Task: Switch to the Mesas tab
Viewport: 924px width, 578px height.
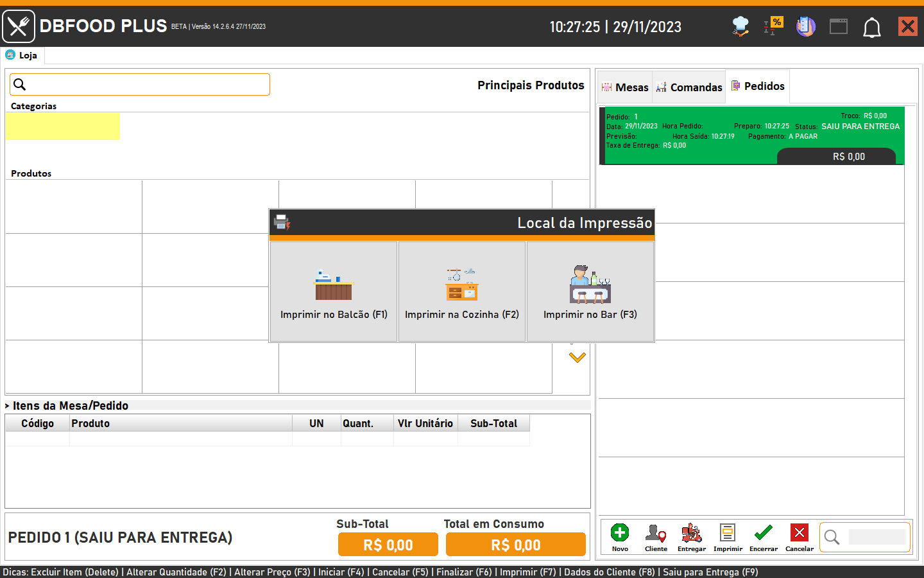Action: coord(625,87)
